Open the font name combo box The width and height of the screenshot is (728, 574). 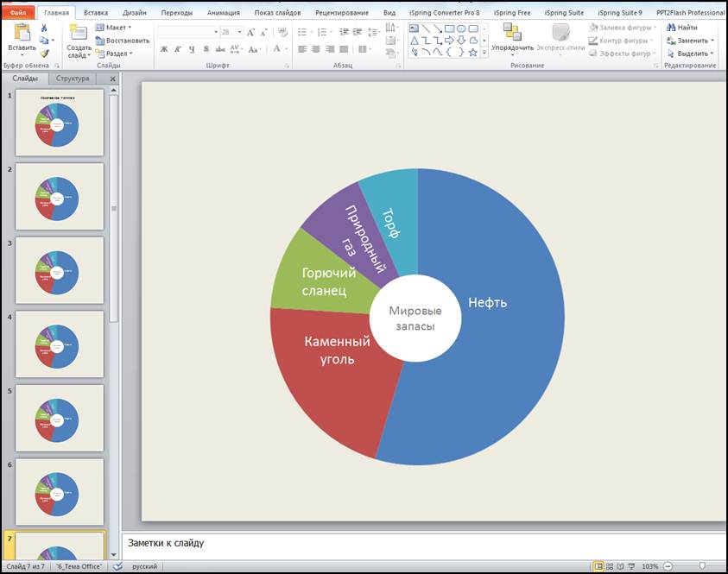pos(188,32)
